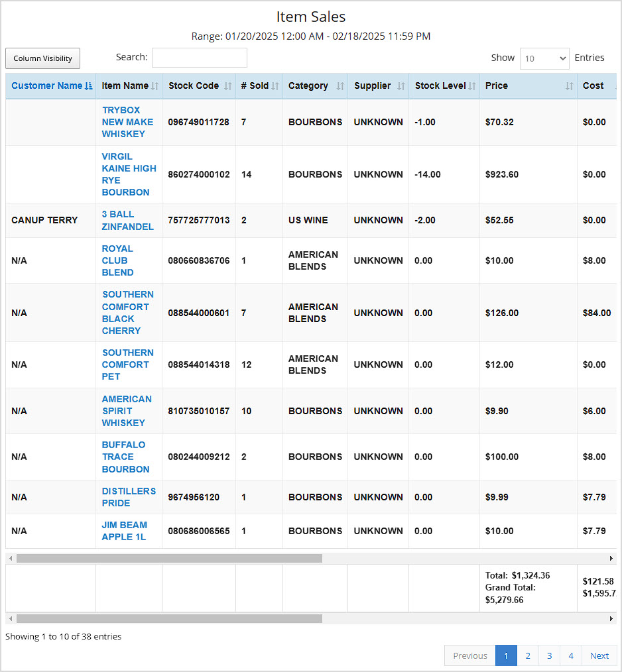Sort the Stock Code column
The width and height of the screenshot is (622, 672).
(x=196, y=85)
